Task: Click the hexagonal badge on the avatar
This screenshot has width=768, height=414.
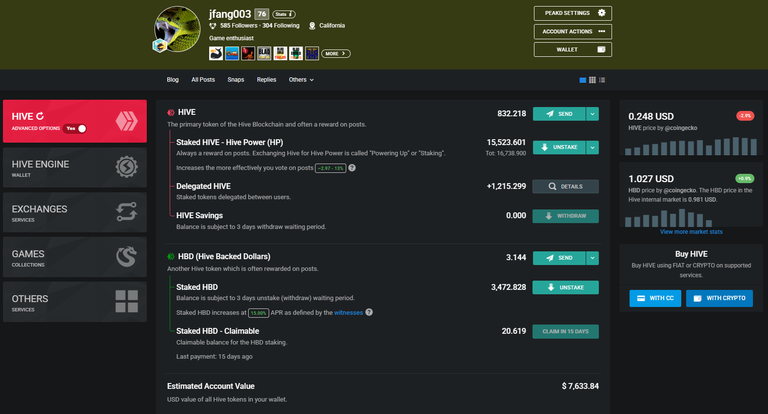Action: (160, 46)
